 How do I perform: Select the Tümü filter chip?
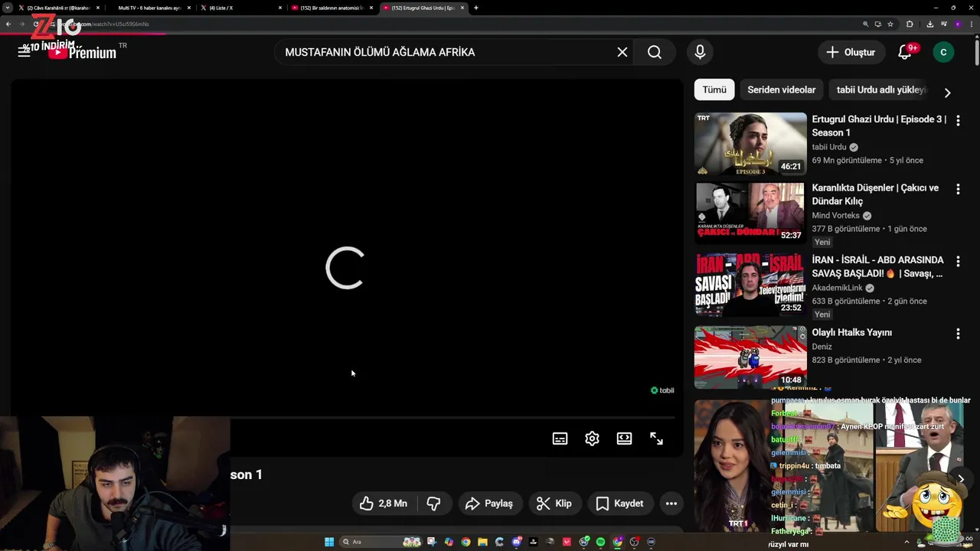click(x=714, y=90)
